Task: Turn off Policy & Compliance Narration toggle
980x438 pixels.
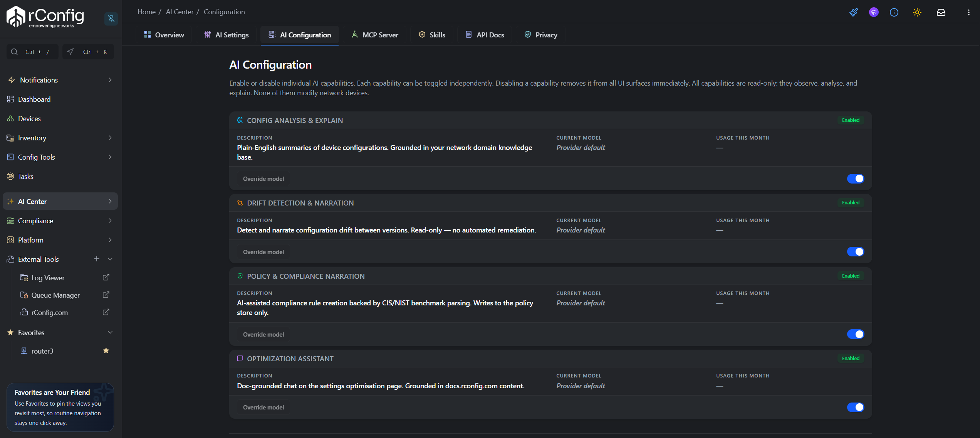Action: [x=856, y=334]
